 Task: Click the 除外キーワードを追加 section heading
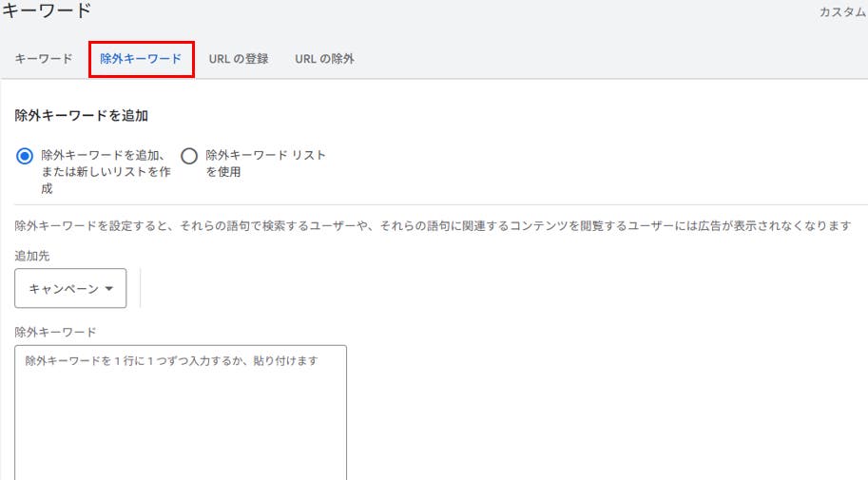pyautogui.click(x=81, y=115)
